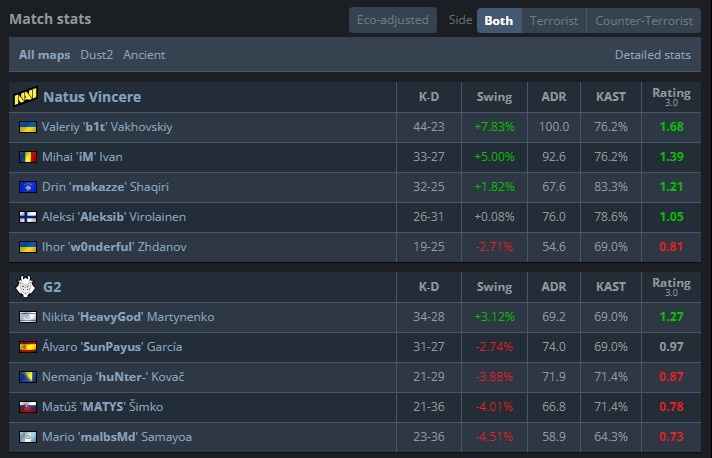Toggle the Eco-adjusted stats option

click(x=393, y=20)
